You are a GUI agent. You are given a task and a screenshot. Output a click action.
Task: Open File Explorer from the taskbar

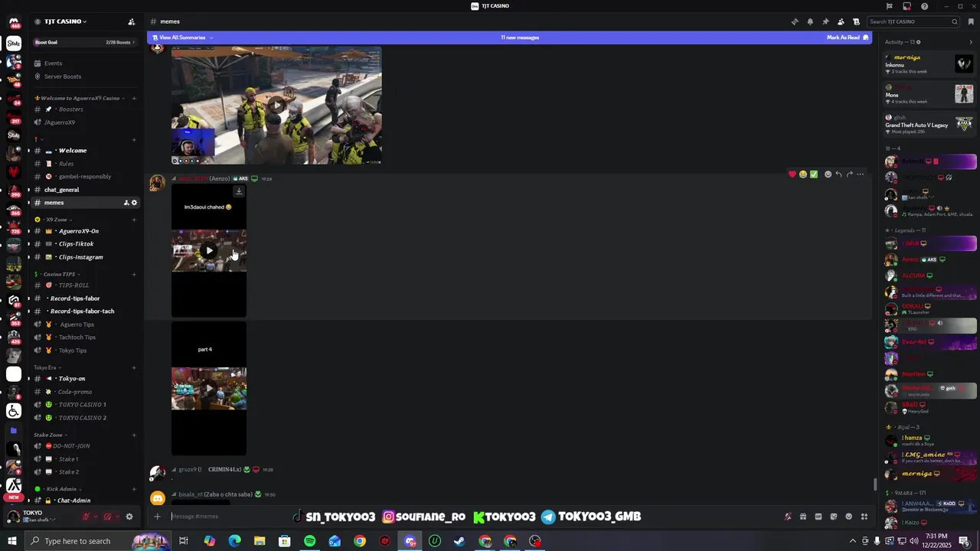(260, 541)
